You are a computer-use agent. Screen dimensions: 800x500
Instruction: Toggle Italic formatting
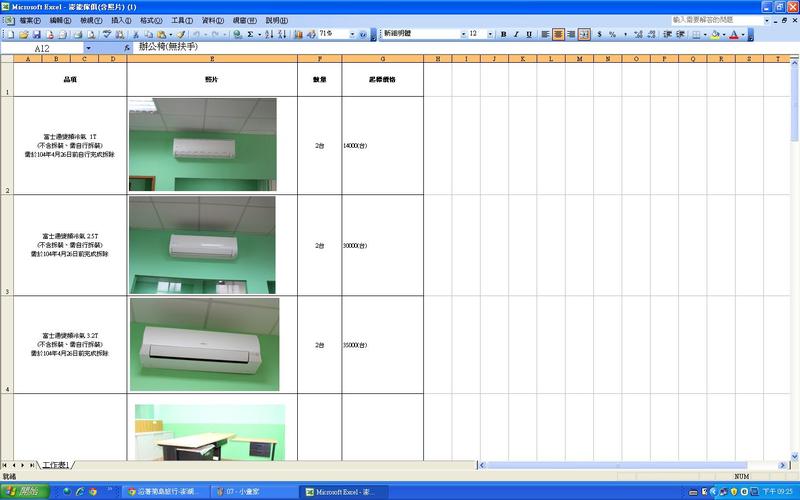516,34
